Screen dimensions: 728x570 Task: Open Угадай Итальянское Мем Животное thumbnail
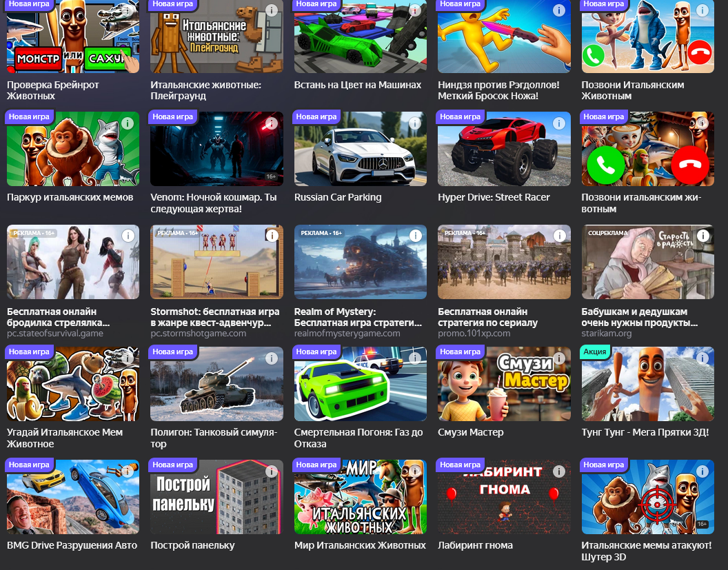tap(73, 384)
